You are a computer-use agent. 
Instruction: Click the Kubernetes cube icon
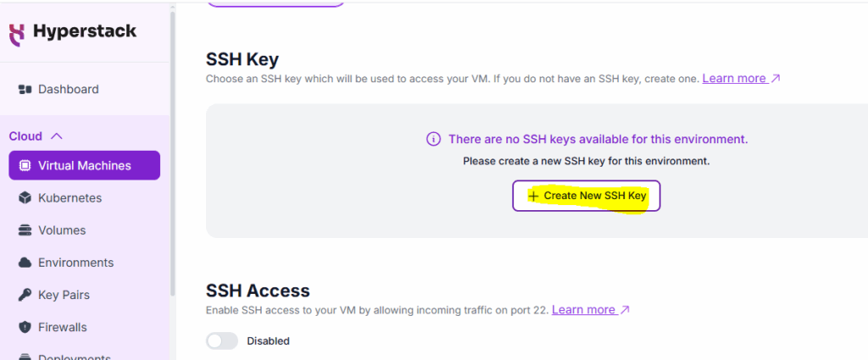pos(25,198)
